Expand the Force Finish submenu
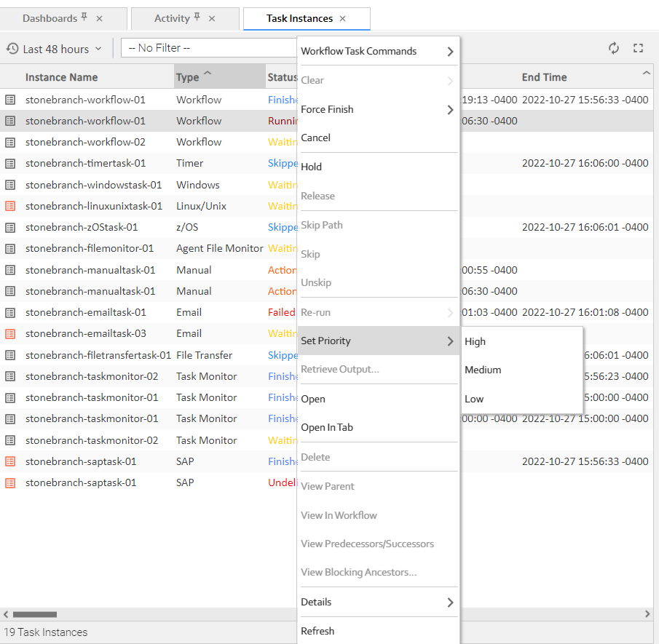Viewport: 659px width, 644px height. [378, 110]
